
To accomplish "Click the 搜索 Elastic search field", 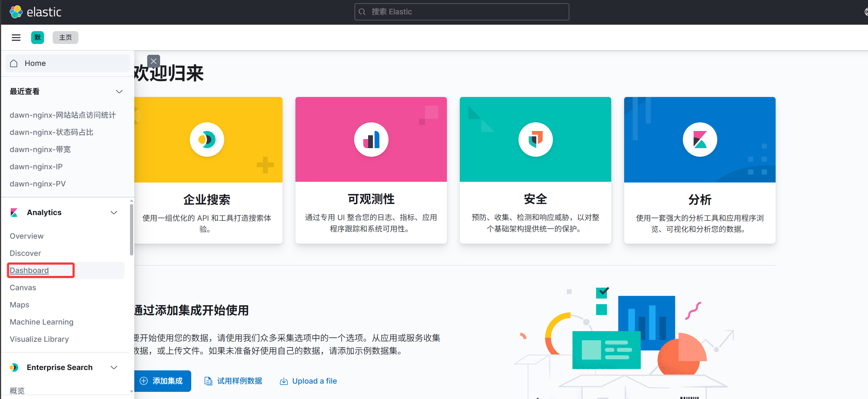I will point(462,12).
